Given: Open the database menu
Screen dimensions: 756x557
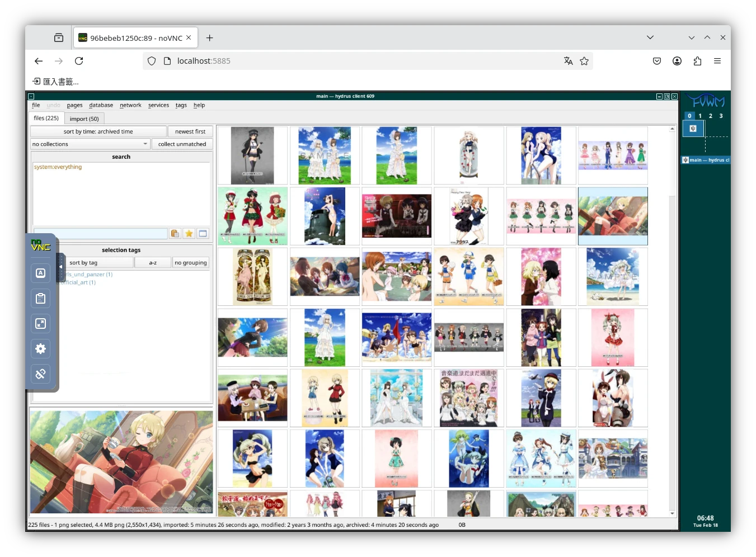Looking at the screenshot, I should (101, 105).
